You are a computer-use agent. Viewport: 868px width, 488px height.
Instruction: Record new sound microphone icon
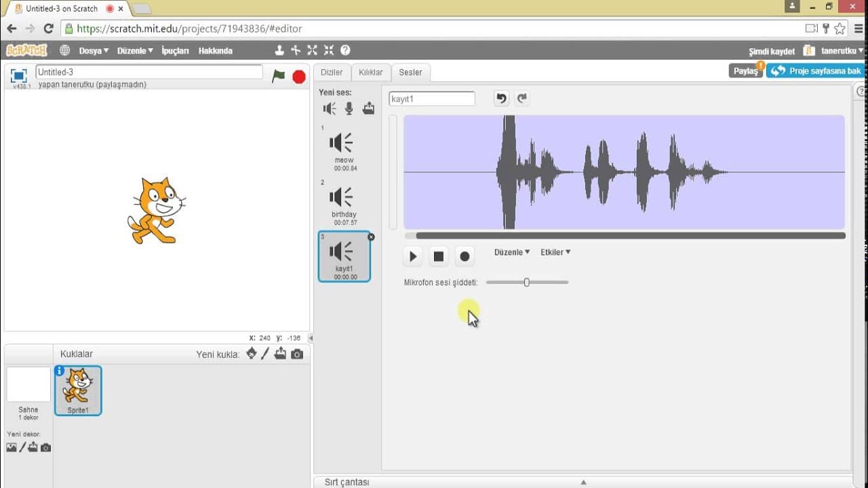point(349,108)
